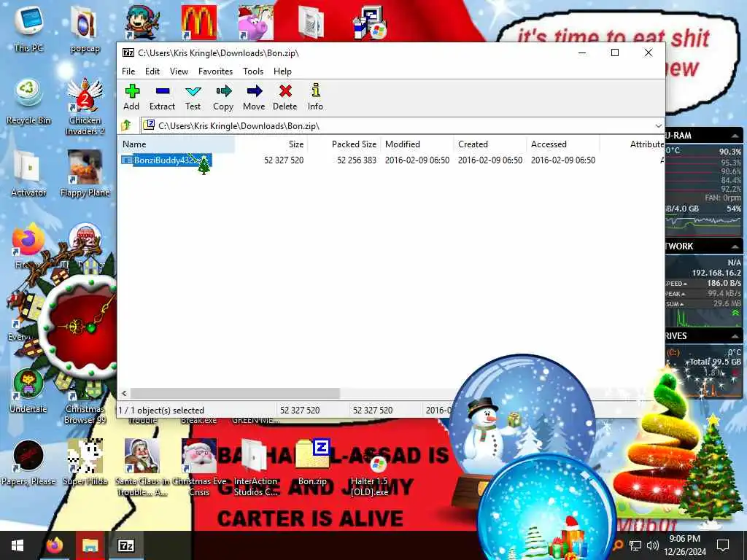Open the Activator desktop icon

point(28,174)
